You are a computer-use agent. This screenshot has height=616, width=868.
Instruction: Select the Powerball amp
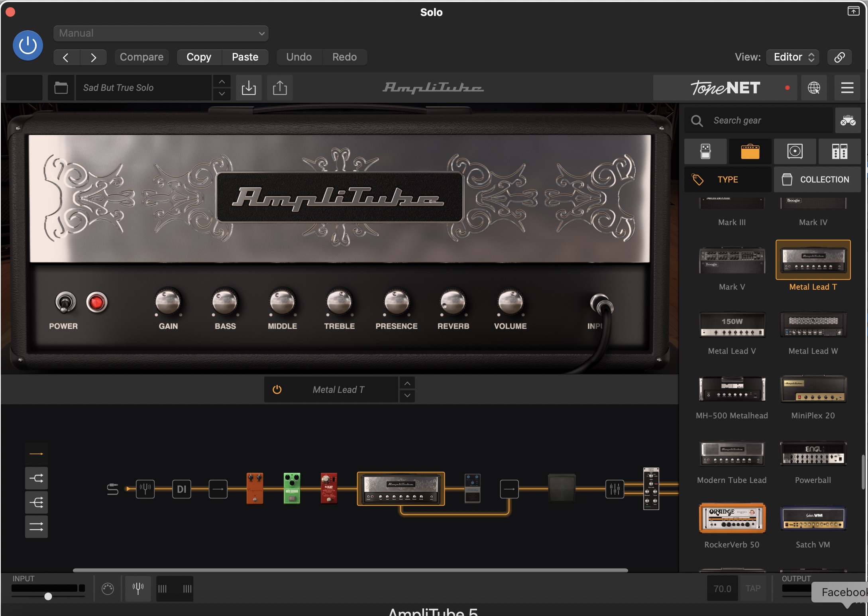pos(813,454)
